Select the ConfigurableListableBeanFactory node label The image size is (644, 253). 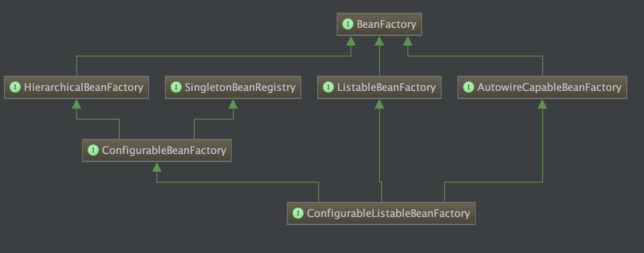tap(388, 213)
